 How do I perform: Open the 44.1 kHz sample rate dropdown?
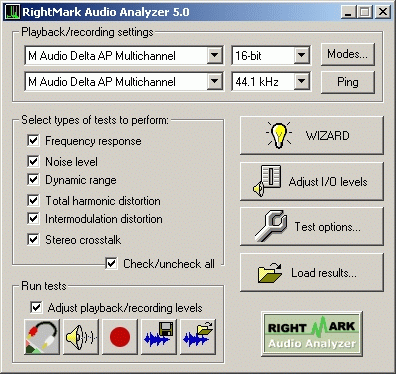click(x=302, y=81)
